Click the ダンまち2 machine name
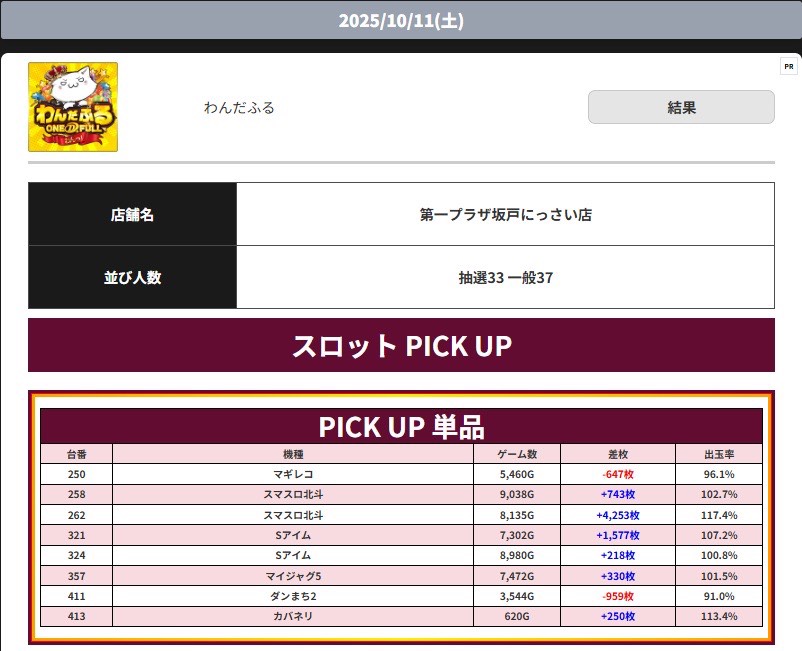 pos(293,596)
